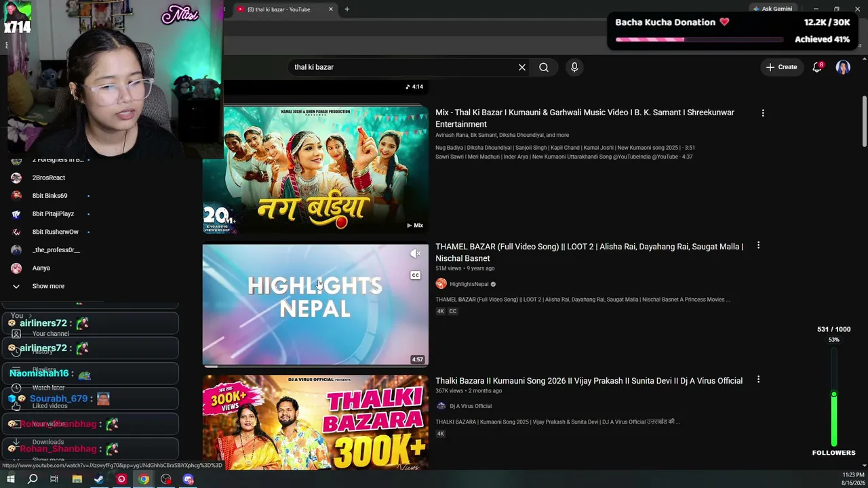Click the THALKI BAZARA description snippet

557,422
